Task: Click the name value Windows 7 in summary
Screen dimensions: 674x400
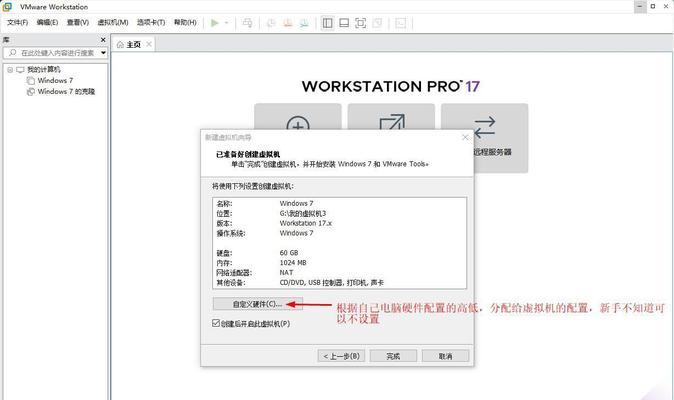Action: [296, 203]
